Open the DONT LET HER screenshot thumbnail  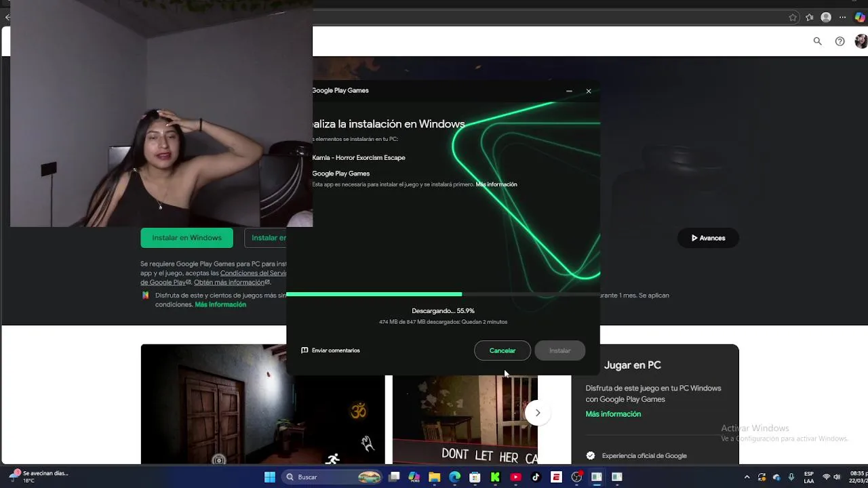(465, 420)
